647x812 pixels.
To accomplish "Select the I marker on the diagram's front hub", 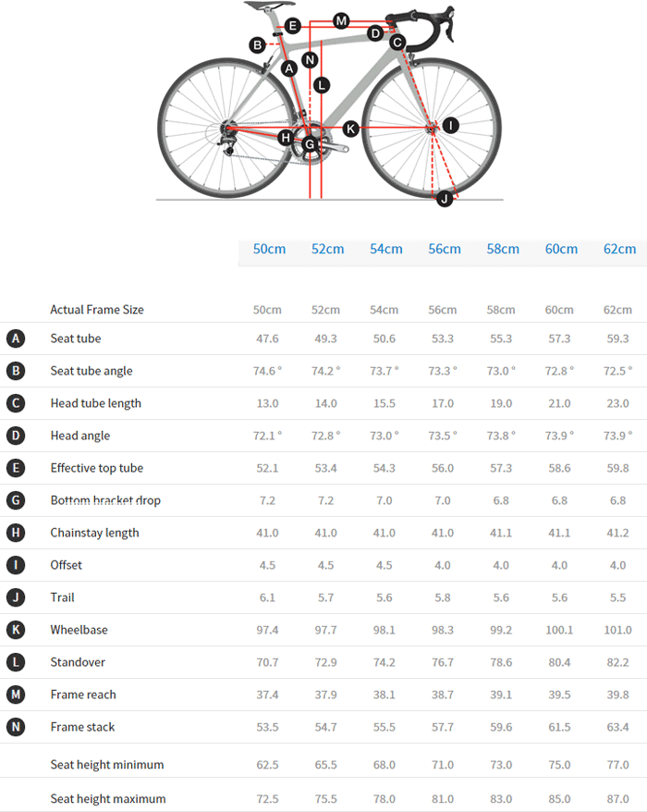I will 450,125.
